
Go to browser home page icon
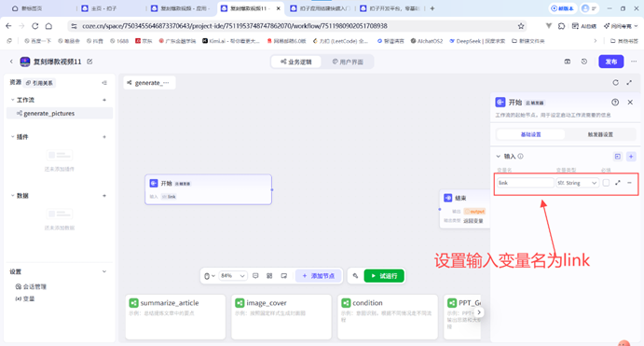[x=48, y=26]
